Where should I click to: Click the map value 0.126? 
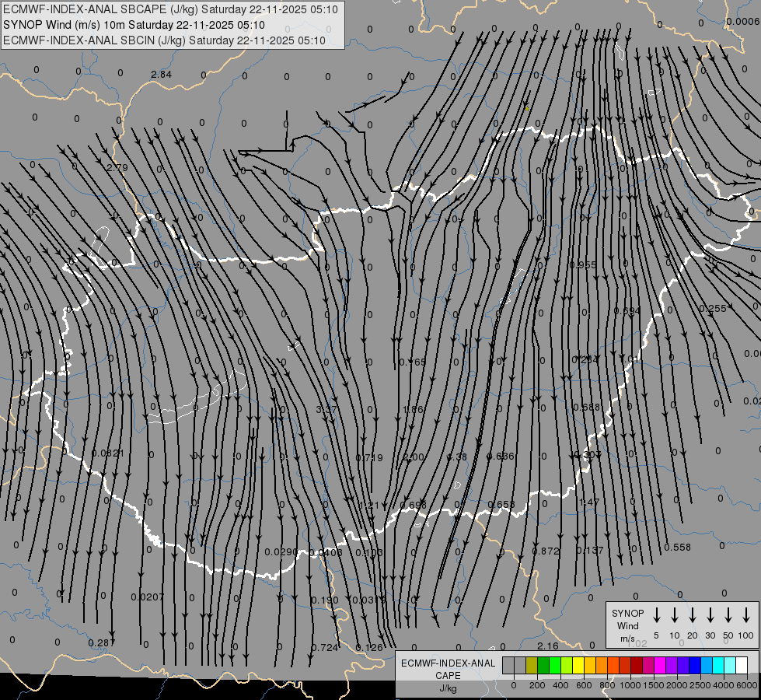coord(369,648)
